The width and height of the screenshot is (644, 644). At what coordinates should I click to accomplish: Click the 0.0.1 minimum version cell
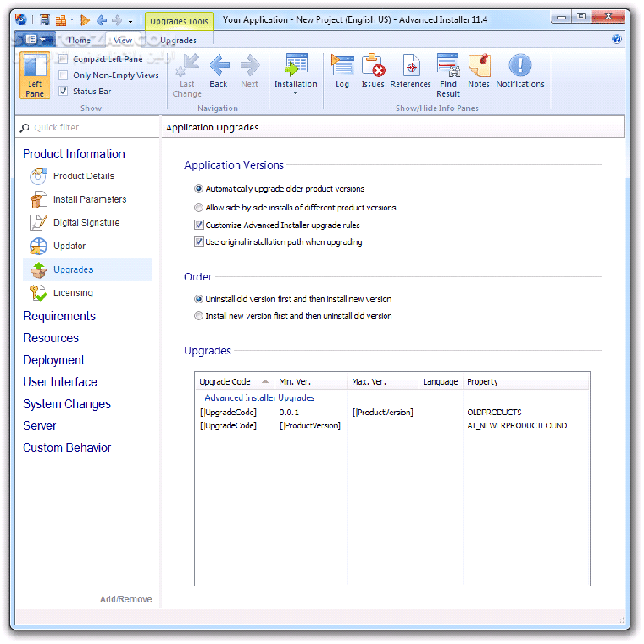click(x=289, y=413)
